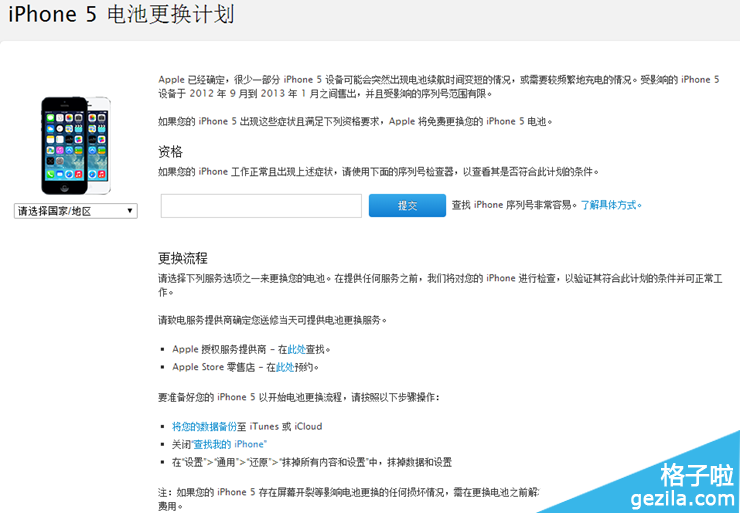Open the 查找我的 iPhone link
The height and width of the screenshot is (513, 740).
[x=230, y=445]
